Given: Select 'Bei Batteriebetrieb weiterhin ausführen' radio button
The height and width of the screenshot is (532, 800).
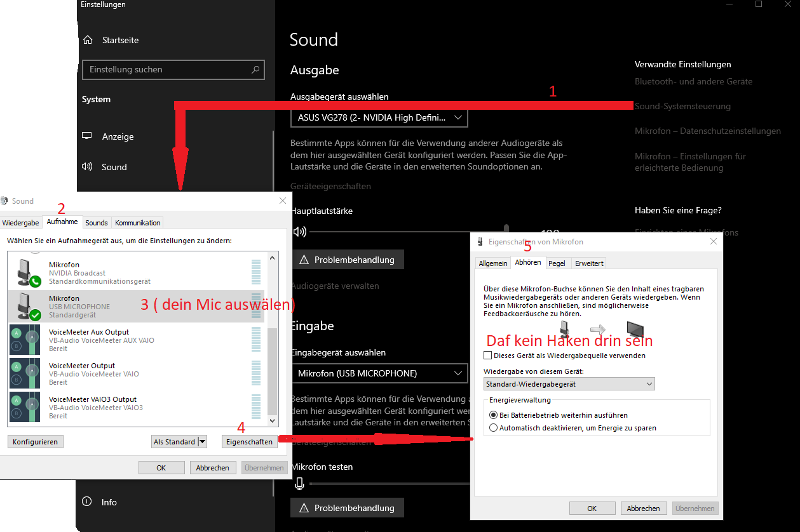Looking at the screenshot, I should pyautogui.click(x=493, y=415).
